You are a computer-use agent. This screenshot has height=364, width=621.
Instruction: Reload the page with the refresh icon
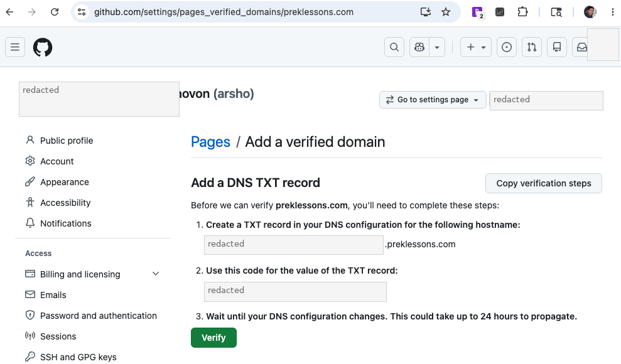pos(55,12)
